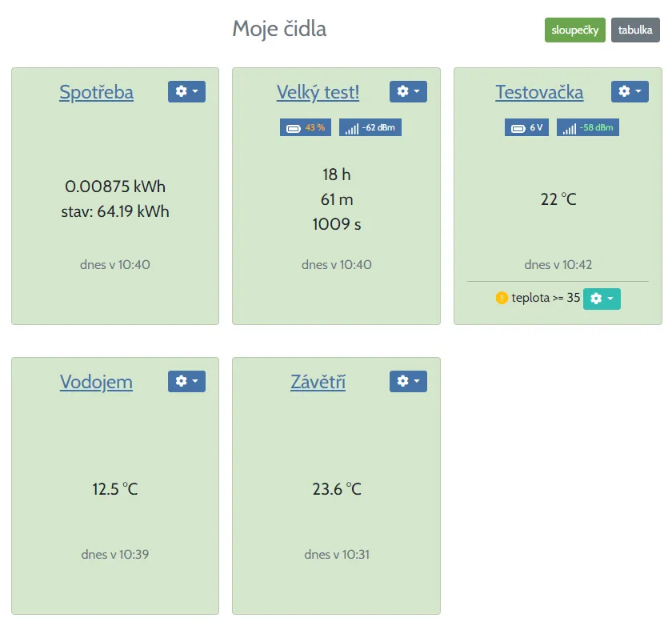The height and width of the screenshot is (626, 672).
Task: Open the Velký test! sensor link
Action: 318,92
